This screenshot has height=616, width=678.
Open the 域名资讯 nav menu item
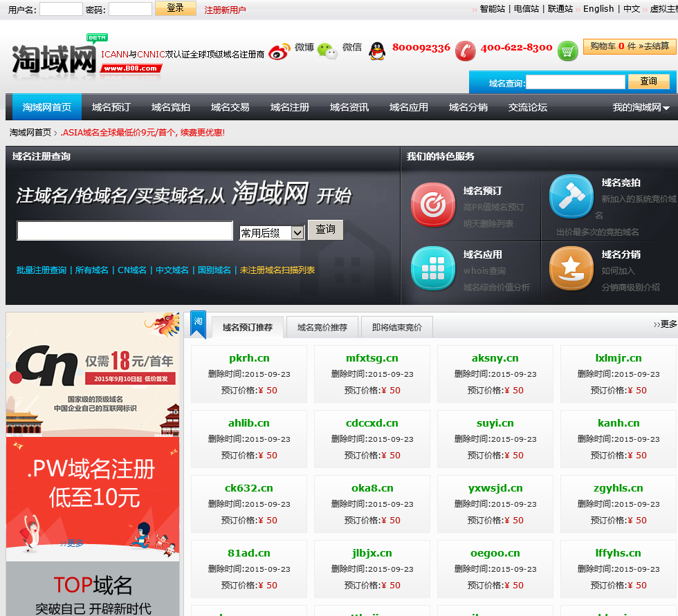(x=349, y=107)
